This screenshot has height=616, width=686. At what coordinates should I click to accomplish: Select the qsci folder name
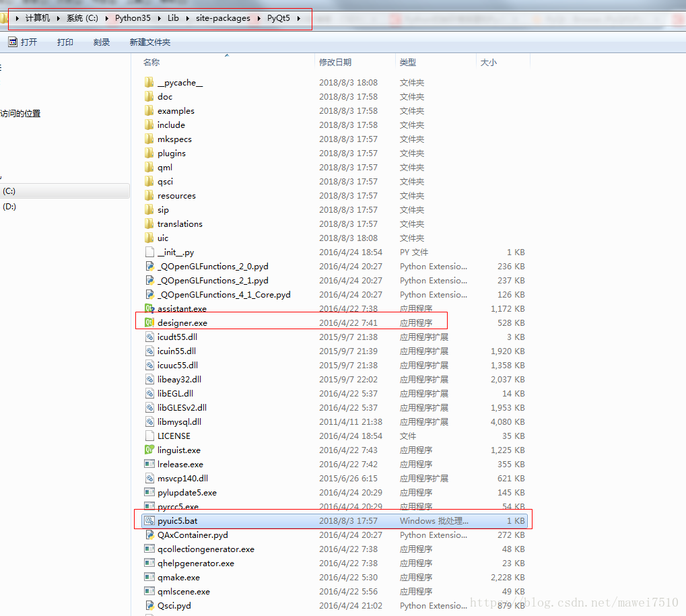(x=166, y=182)
